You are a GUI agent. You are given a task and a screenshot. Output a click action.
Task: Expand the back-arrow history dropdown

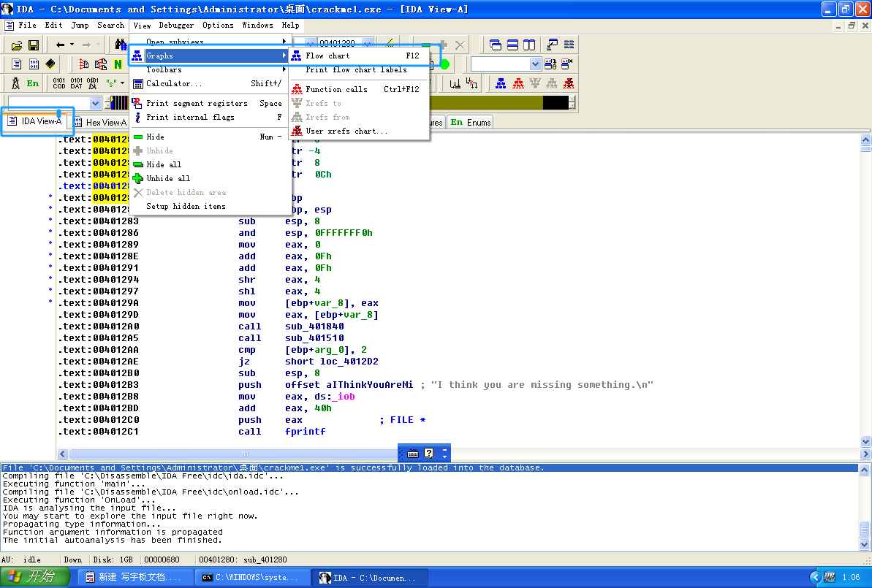pyautogui.click(x=72, y=45)
